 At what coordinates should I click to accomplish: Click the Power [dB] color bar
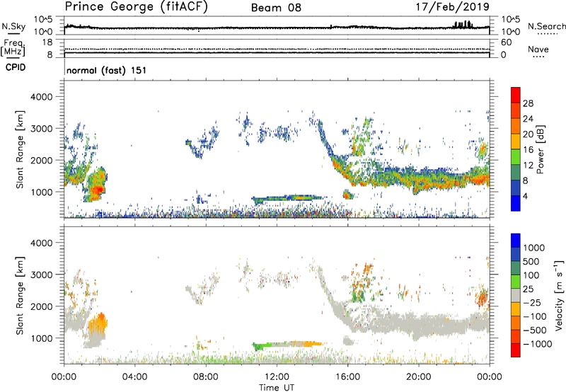516,149
